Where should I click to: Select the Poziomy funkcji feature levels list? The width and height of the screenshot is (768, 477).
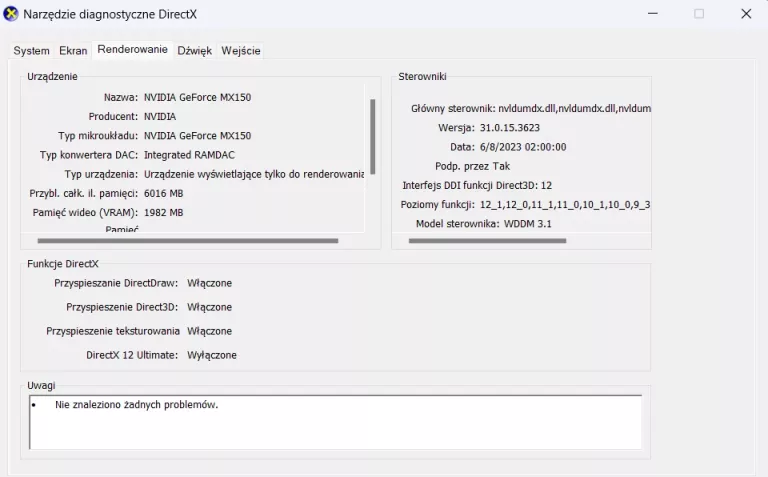[x=565, y=205]
